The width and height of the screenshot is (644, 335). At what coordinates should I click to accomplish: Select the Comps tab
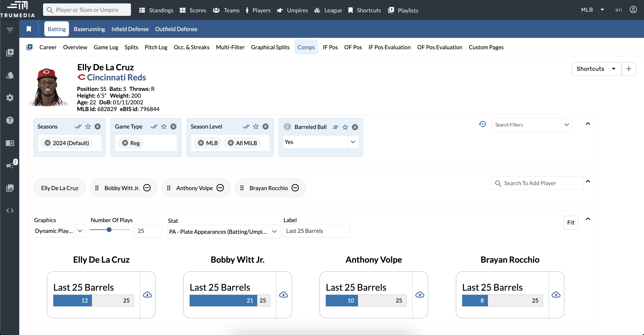pos(306,47)
